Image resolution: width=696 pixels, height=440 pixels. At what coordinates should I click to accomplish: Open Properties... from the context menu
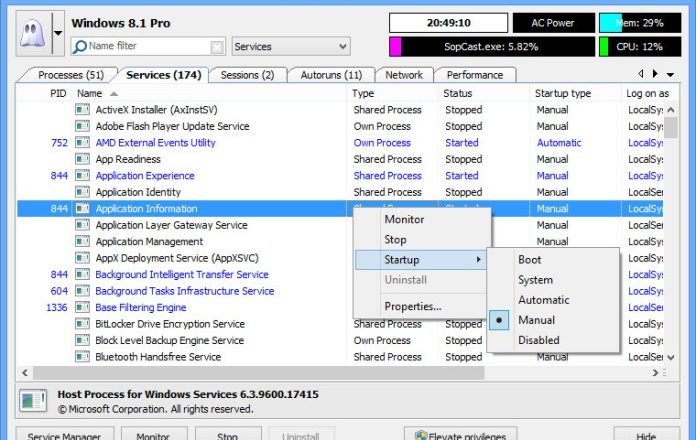click(x=421, y=306)
